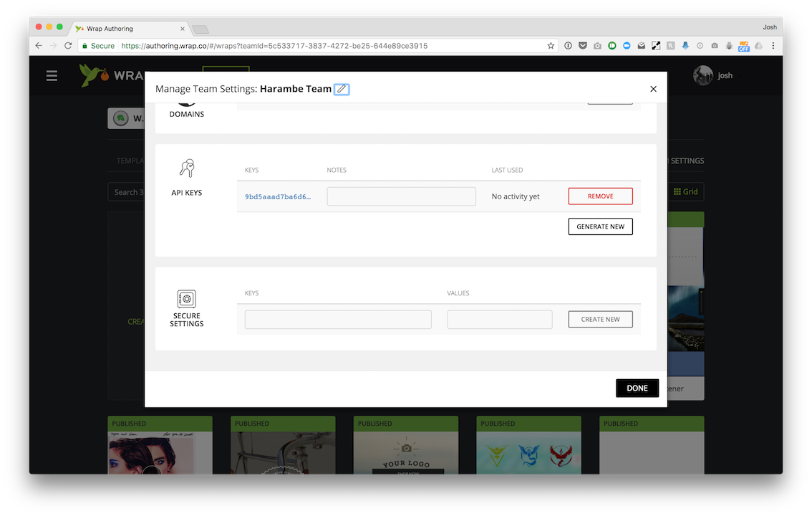Click the Google Drive extension icon
812x516 pixels.
759,46
